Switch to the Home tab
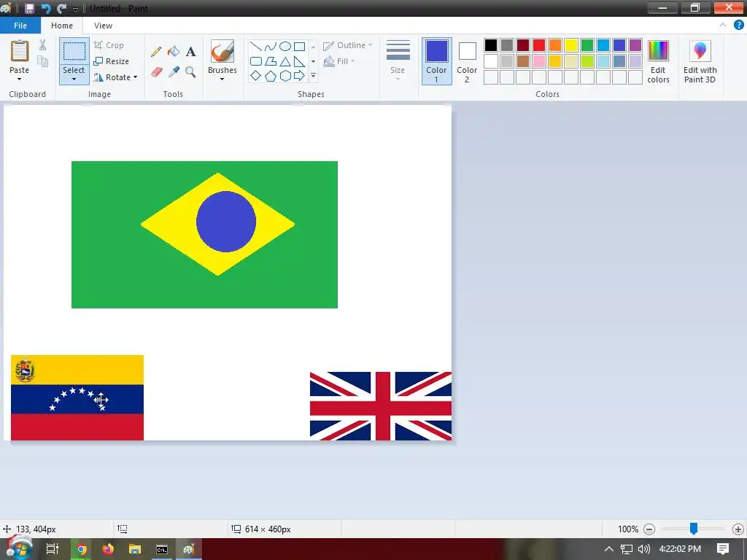Viewport: 747px width, 560px height. pos(62,26)
